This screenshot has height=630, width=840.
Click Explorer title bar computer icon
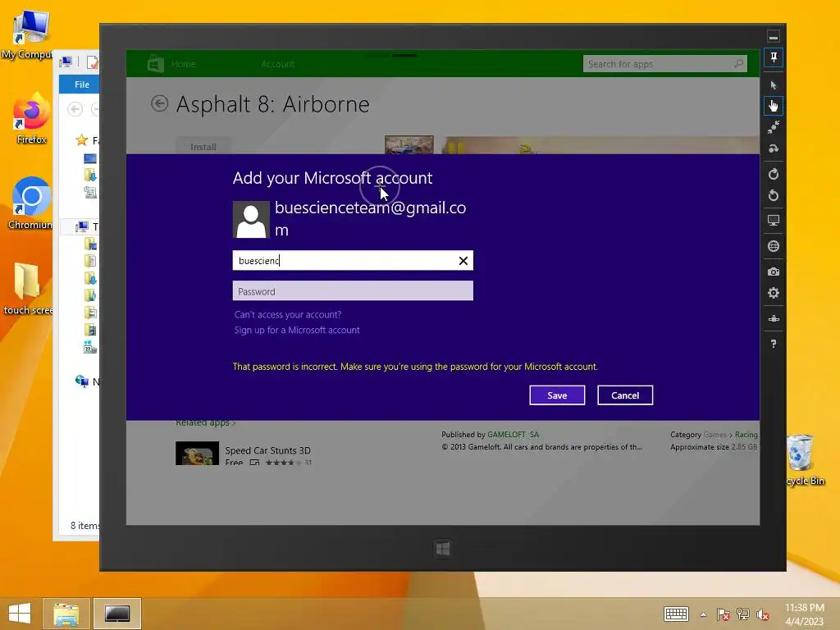coord(66,62)
